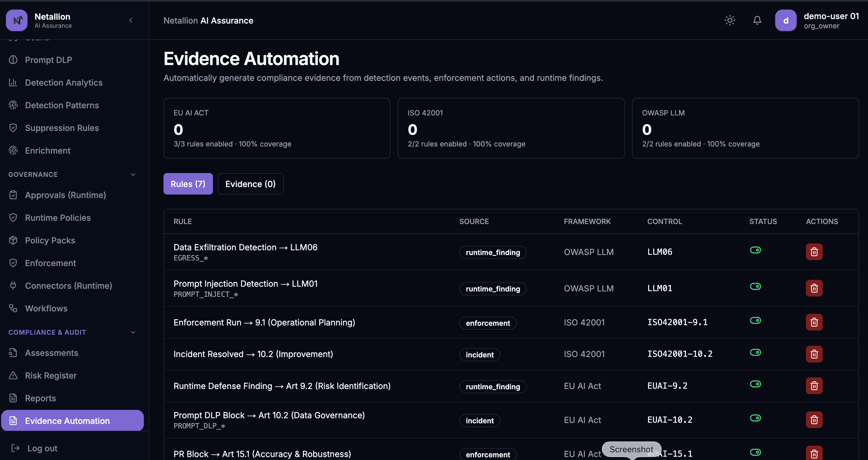
Task: Delete the Data Exfiltration Detection rule
Action: point(814,251)
